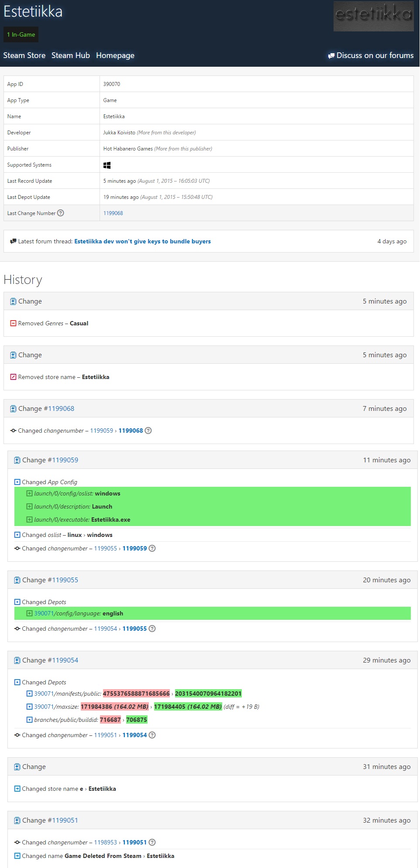This screenshot has width=420, height=868.
Task: Click the old buildid value 716687
Action: [x=110, y=720]
